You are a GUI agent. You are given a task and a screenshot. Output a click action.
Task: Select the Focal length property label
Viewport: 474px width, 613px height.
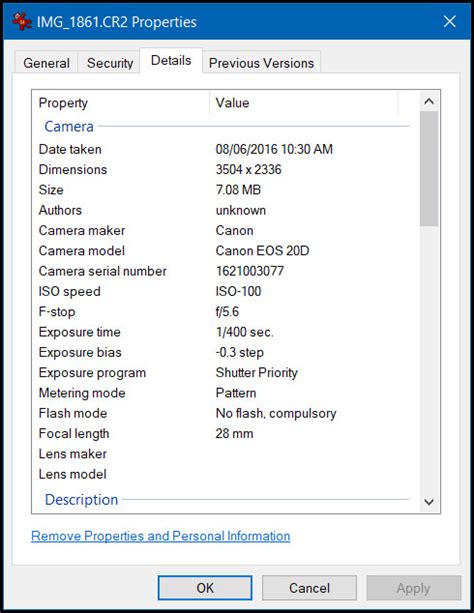click(x=74, y=434)
